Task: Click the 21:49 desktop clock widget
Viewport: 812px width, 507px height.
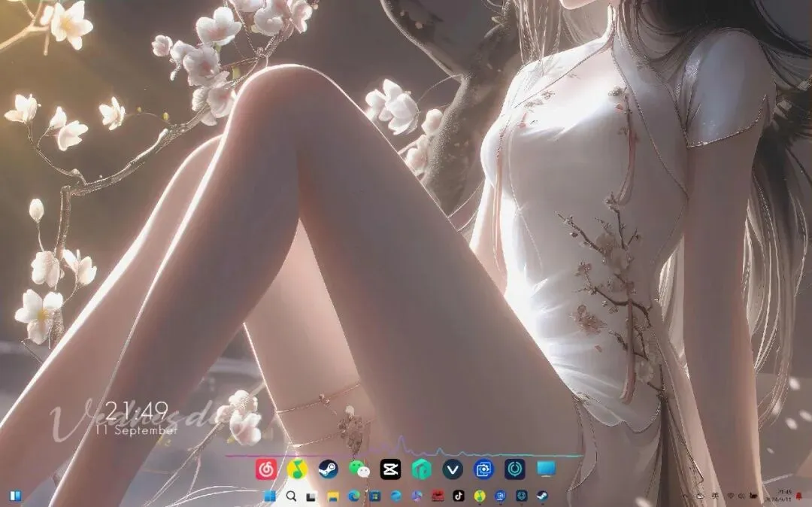Action: point(137,411)
